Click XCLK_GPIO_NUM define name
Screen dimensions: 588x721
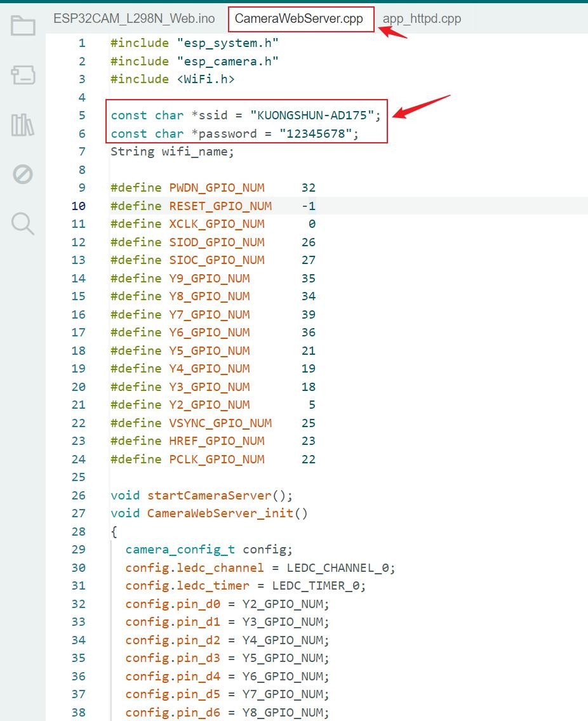tap(217, 224)
